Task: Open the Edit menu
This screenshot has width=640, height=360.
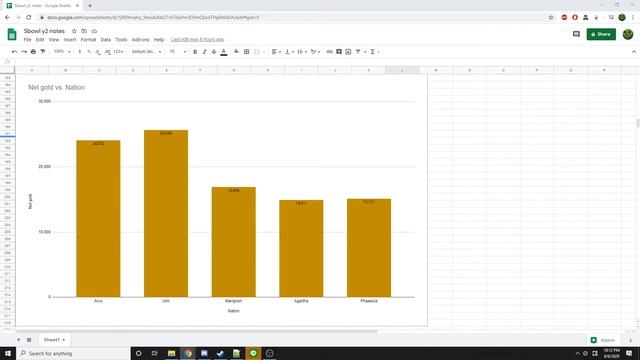Action: point(40,40)
